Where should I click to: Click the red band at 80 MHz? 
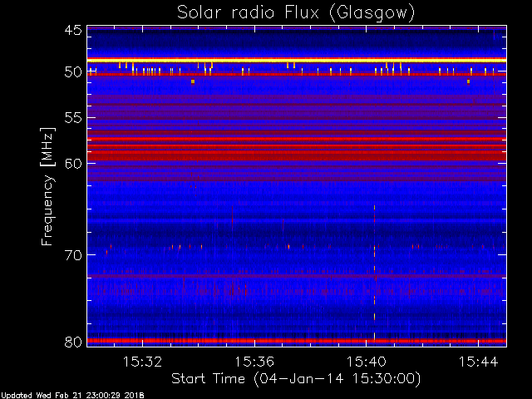[297, 341]
